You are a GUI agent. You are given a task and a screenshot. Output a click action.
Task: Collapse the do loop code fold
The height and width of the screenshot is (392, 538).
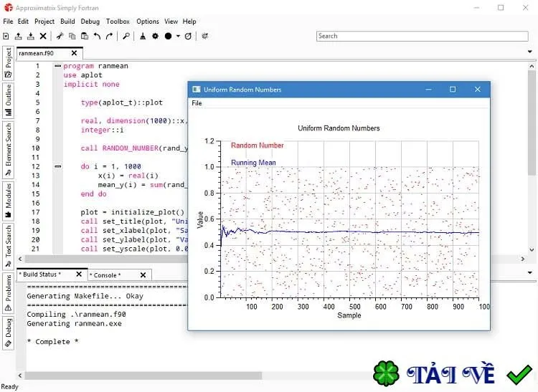(58, 166)
